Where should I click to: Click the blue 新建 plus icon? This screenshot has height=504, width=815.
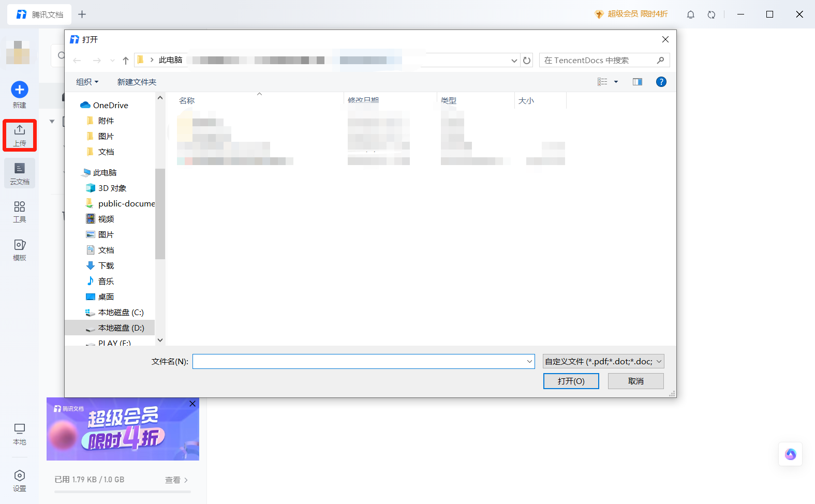pos(20,90)
